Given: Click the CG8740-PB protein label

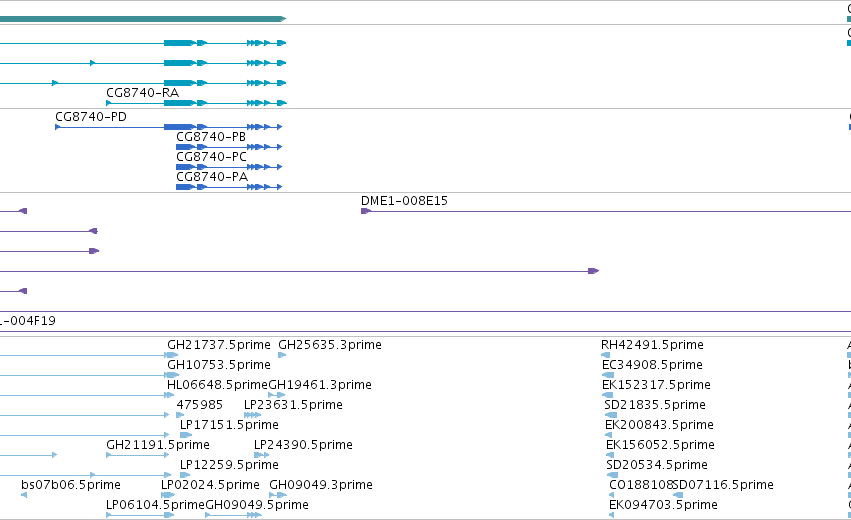Looking at the screenshot, I should pos(211,137).
